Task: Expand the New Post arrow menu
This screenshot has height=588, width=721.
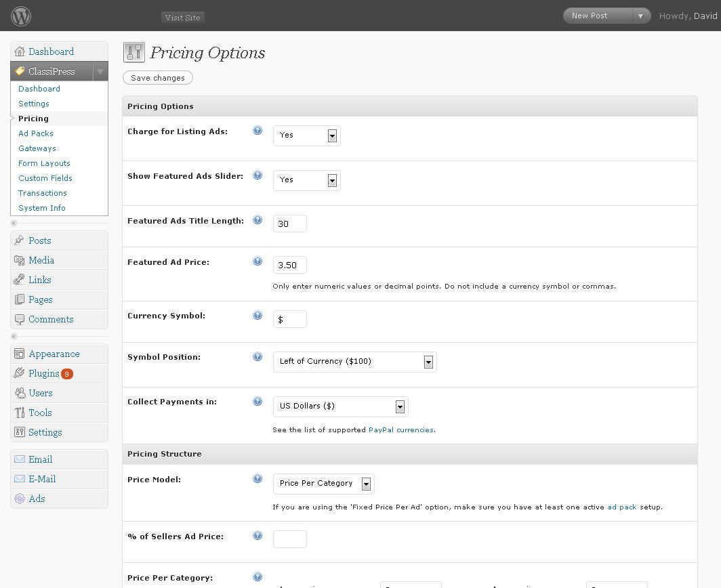Action: pyautogui.click(x=640, y=16)
